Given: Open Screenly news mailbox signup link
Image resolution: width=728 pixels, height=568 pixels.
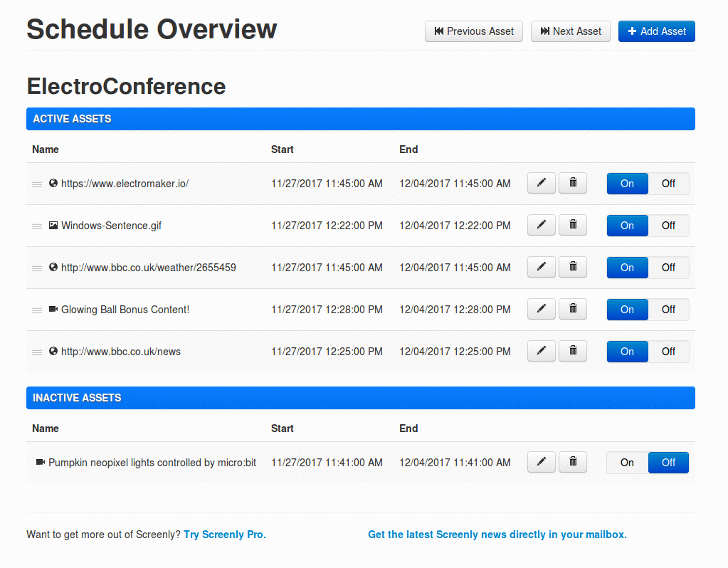Looking at the screenshot, I should click(497, 535).
